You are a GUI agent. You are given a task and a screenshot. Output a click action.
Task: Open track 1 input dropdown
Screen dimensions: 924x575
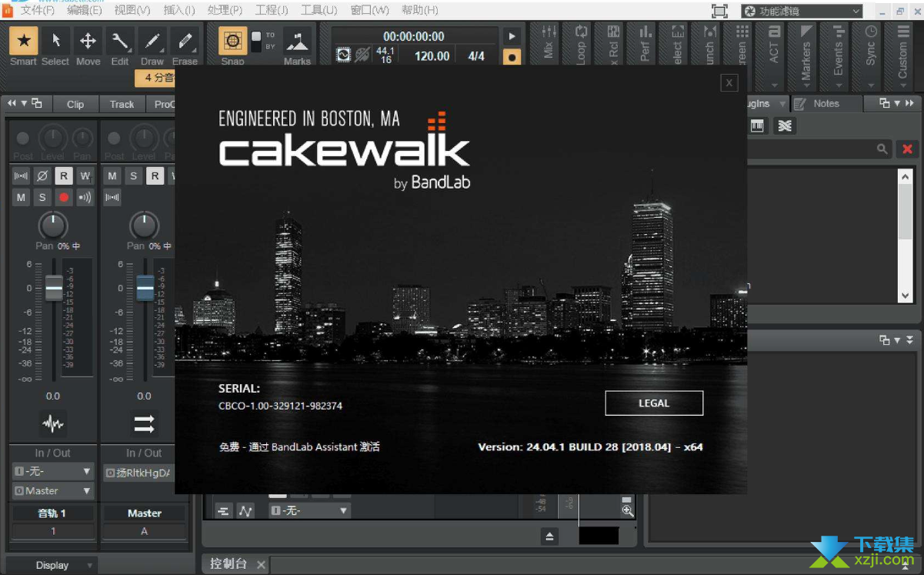(53, 471)
